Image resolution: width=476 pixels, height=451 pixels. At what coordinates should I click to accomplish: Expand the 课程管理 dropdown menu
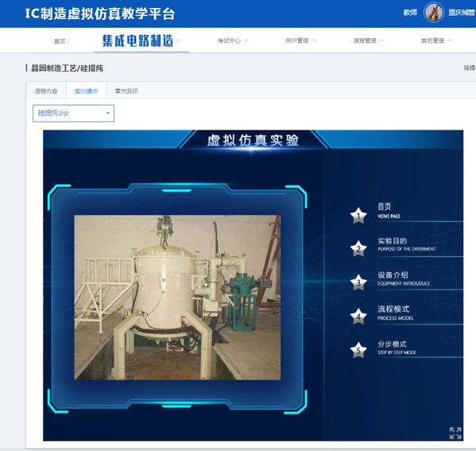[369, 41]
